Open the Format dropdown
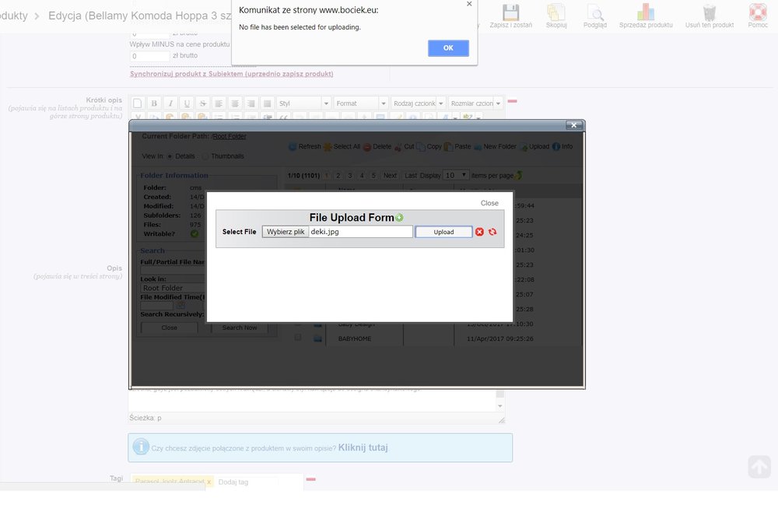Viewport: 778px width, 532px height. [x=361, y=103]
